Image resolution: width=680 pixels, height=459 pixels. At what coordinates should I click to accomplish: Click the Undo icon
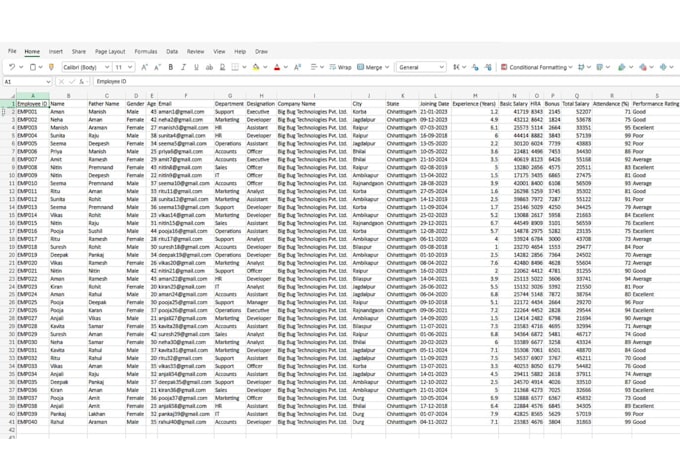click(12, 67)
